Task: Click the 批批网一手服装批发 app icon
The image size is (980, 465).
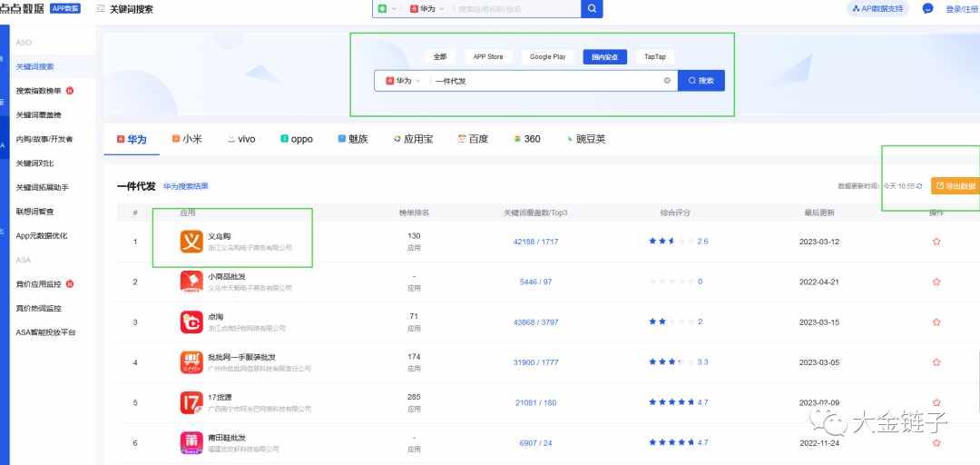Action: click(x=191, y=362)
